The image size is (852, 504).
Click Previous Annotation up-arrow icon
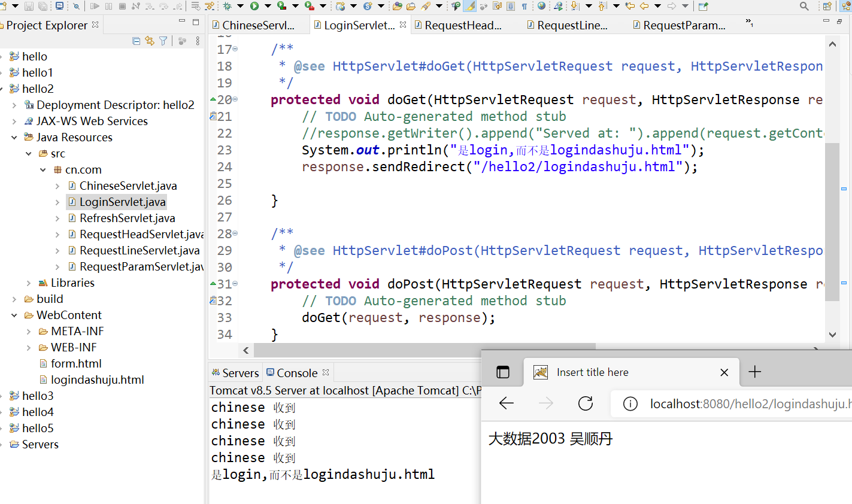pyautogui.click(x=602, y=6)
